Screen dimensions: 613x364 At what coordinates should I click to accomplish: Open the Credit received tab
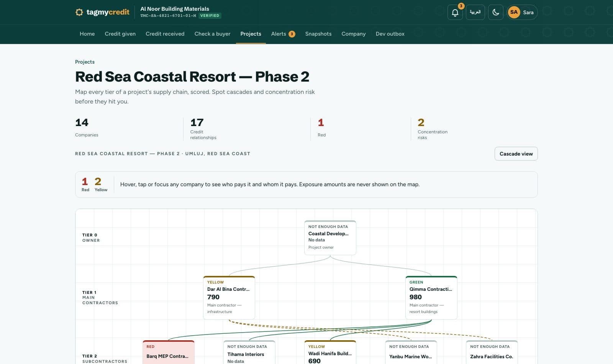point(165,34)
